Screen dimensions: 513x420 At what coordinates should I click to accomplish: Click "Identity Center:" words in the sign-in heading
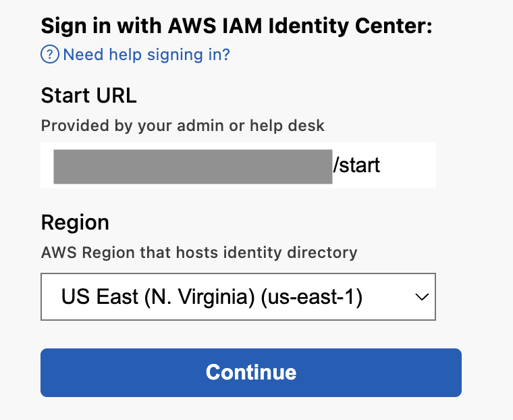(350, 26)
